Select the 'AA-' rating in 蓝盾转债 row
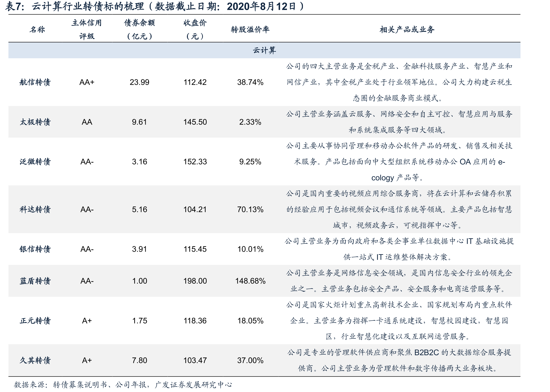The image size is (550, 392). [x=87, y=281]
